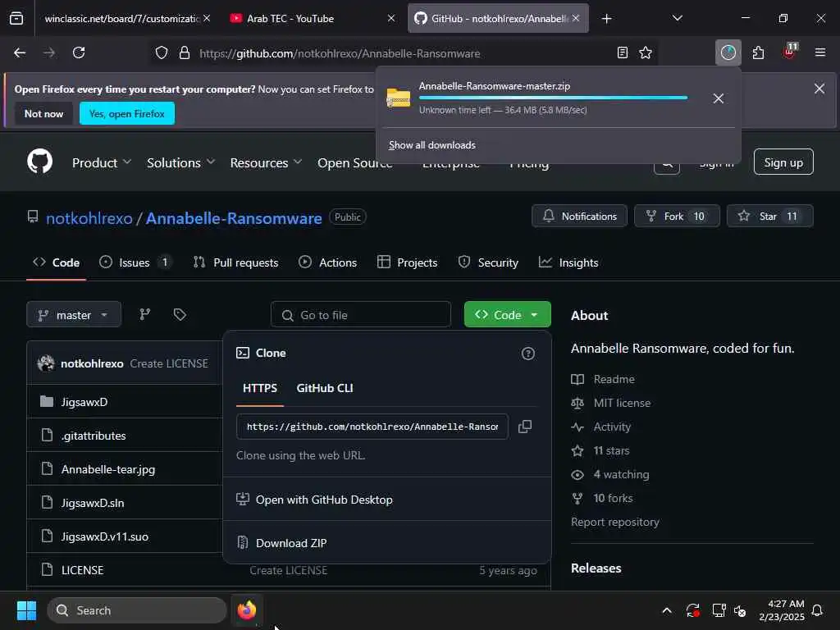Viewport: 840px width, 630px height.
Task: Click Report repository link
Action: [615, 522]
